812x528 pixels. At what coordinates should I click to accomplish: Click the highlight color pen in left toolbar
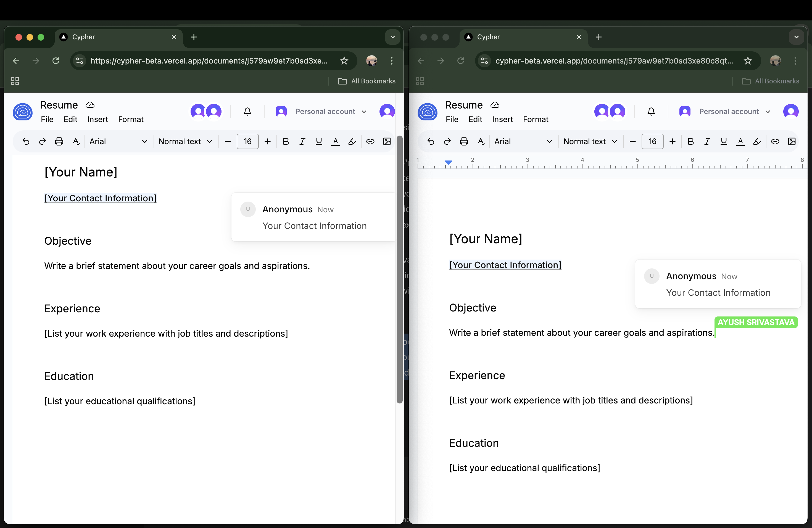tap(352, 141)
